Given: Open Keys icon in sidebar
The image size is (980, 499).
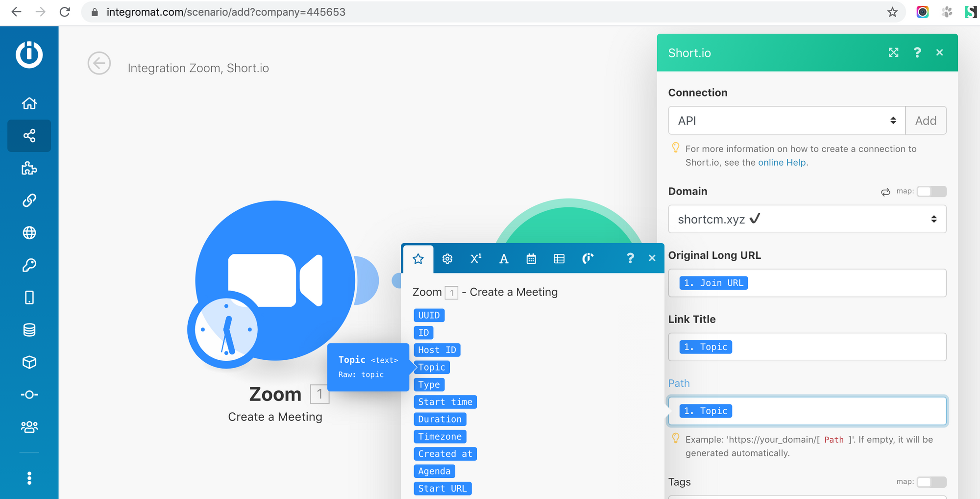Looking at the screenshot, I should tap(29, 265).
